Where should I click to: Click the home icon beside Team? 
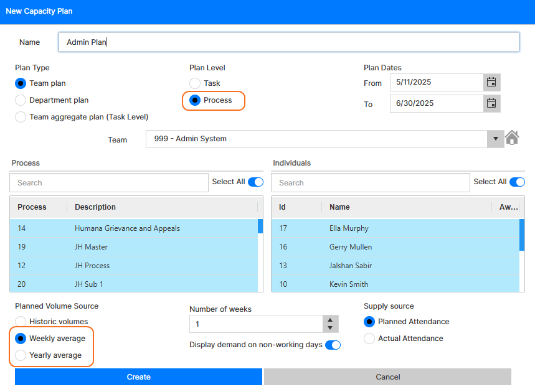click(512, 138)
